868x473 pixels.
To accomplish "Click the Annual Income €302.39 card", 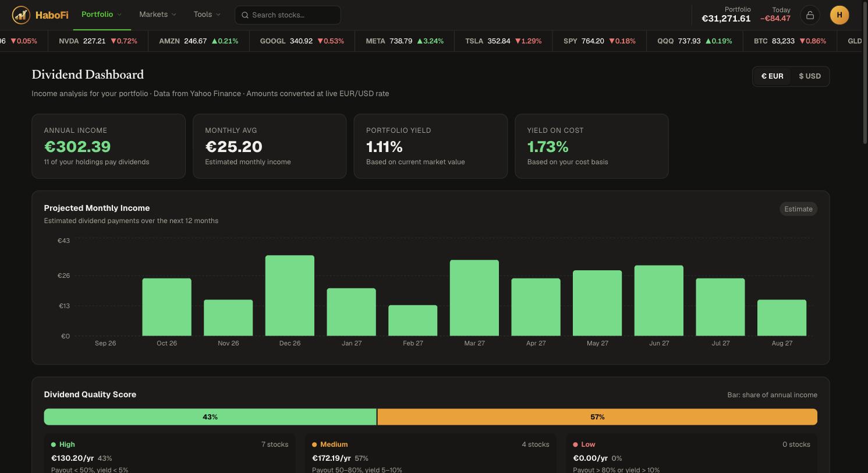I will [108, 146].
